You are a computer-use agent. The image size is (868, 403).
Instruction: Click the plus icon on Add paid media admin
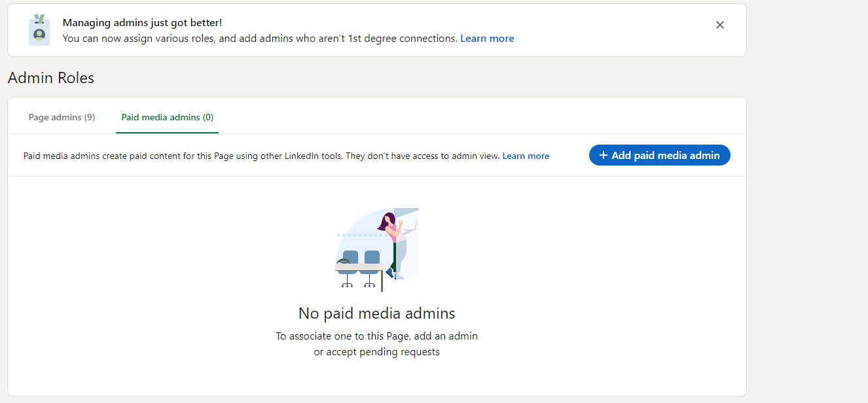[x=604, y=155]
